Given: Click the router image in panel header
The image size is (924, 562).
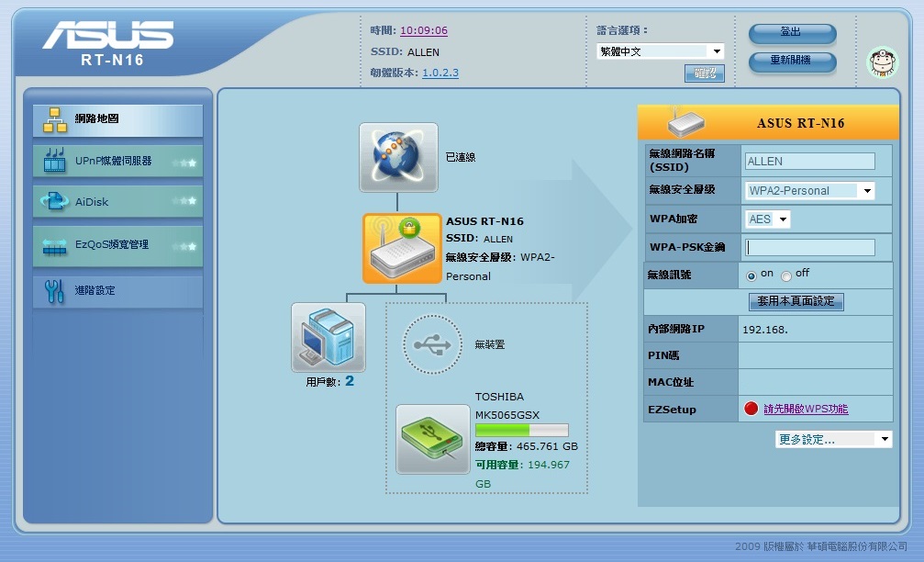Looking at the screenshot, I should pyautogui.click(x=685, y=122).
